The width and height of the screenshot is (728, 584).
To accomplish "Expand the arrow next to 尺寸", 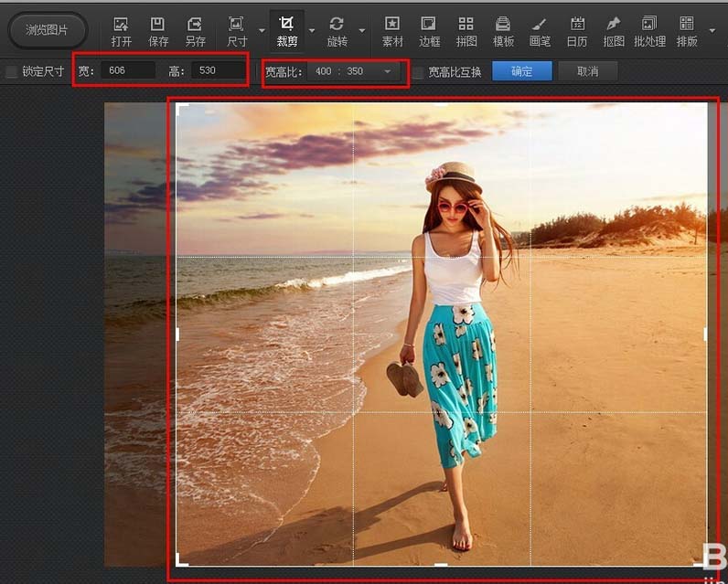I will coord(262,31).
